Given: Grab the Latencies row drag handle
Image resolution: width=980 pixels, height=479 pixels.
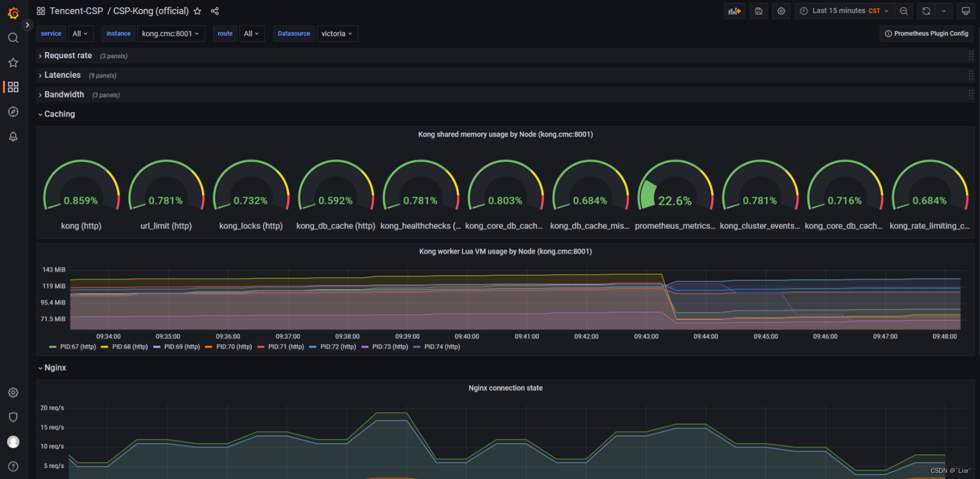Looking at the screenshot, I should click(x=971, y=75).
